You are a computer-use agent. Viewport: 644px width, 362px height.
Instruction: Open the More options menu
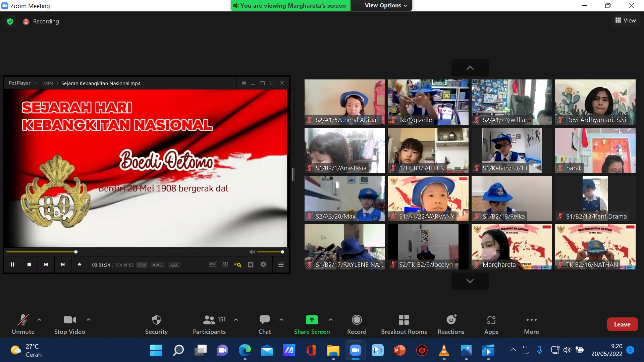531,320
